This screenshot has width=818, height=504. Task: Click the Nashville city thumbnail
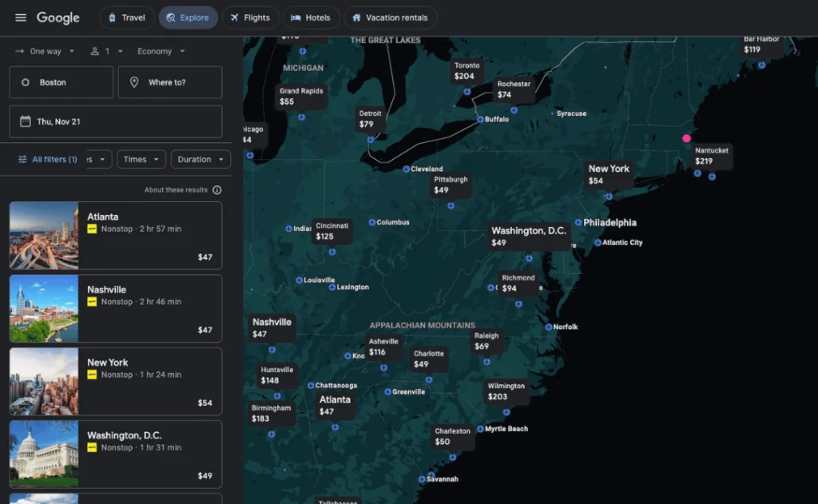click(44, 308)
